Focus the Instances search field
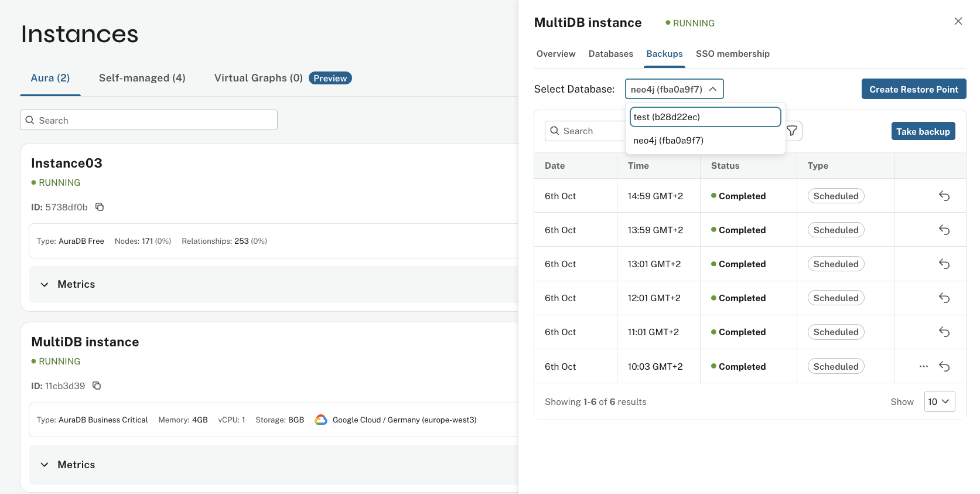 [149, 120]
